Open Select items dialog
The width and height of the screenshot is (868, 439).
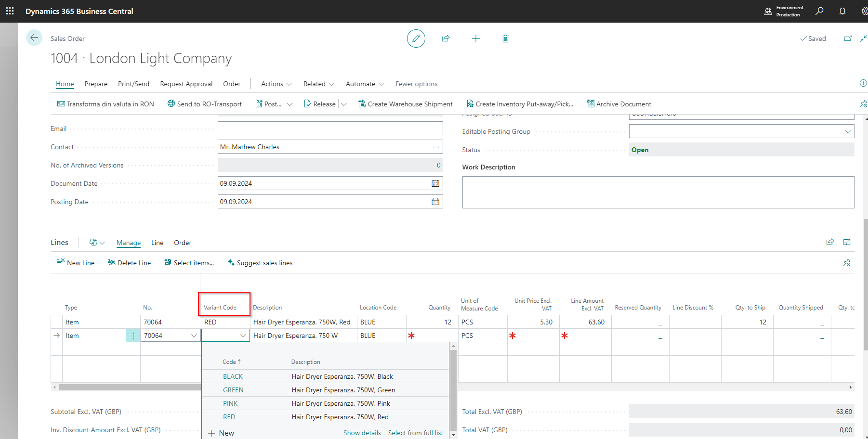tap(189, 263)
